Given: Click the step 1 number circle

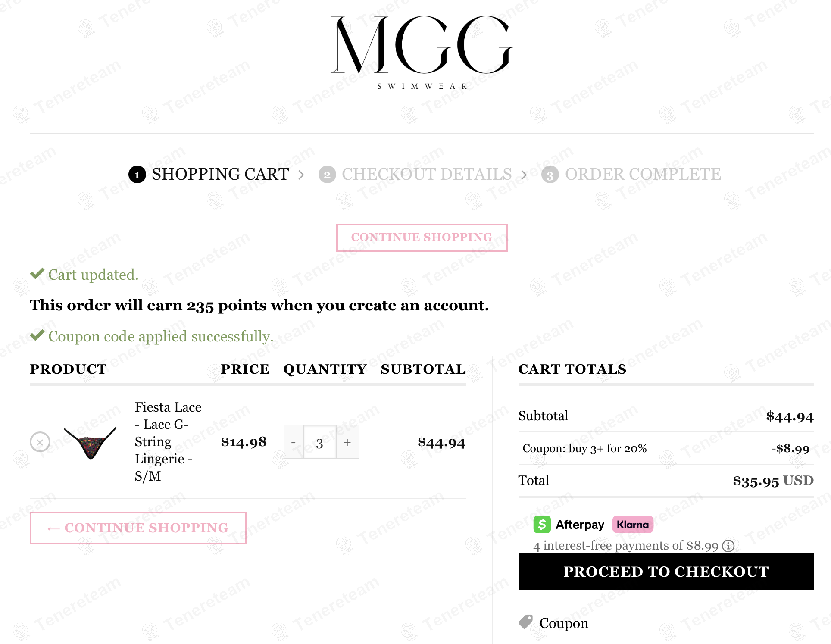Looking at the screenshot, I should 137,175.
